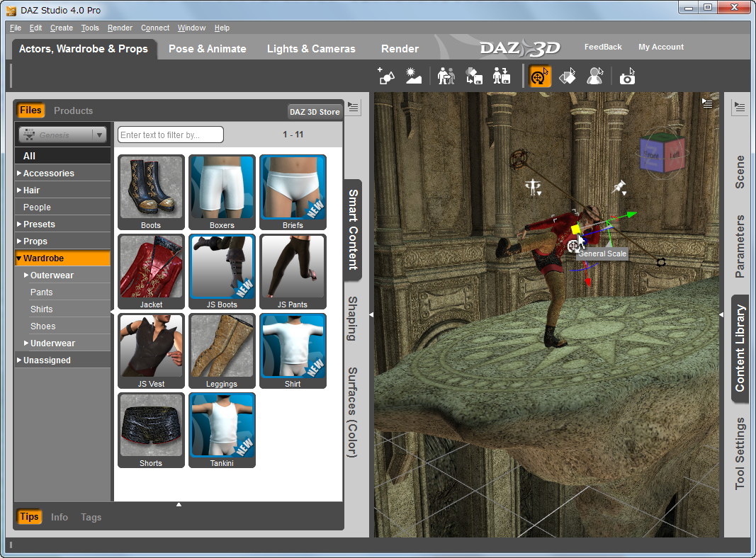Select the node selection figure icon with cursor
The height and width of the screenshot is (558, 756).
(595, 75)
